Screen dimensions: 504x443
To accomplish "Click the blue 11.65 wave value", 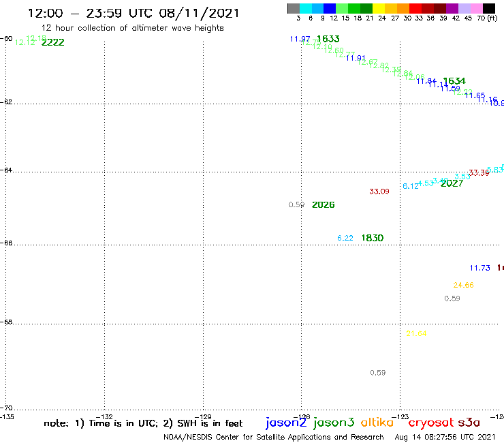I will tap(475, 95).
